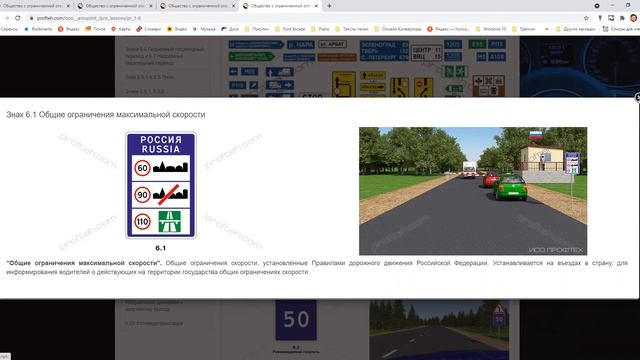Expand the Покупки bookmark folder
The height and width of the screenshot is (360, 640).
point(257,29)
